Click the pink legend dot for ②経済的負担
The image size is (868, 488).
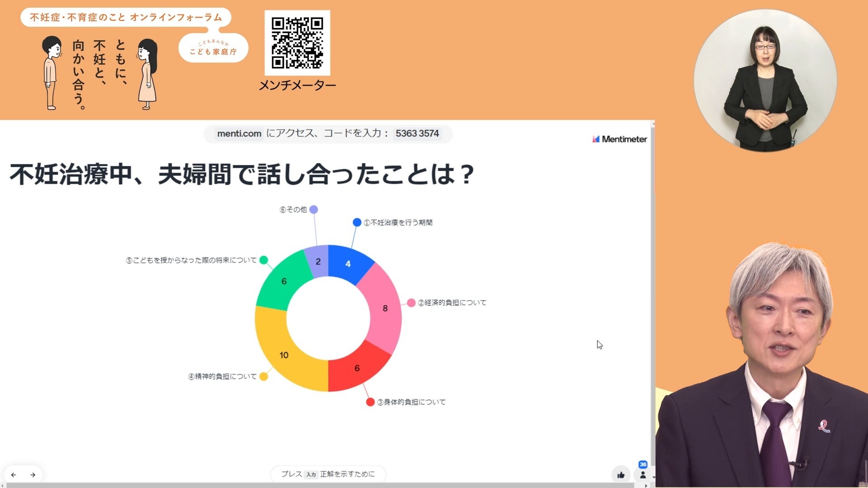click(x=411, y=303)
